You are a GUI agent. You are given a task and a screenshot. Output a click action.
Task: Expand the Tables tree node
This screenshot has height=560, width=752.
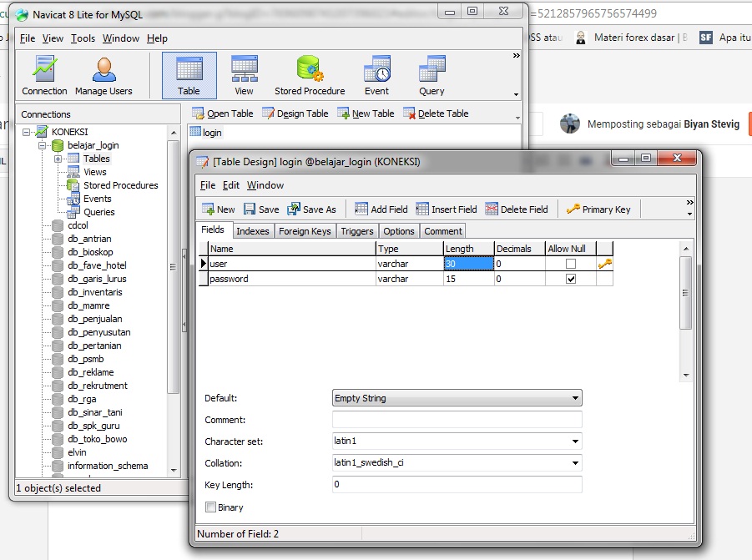click(58, 159)
